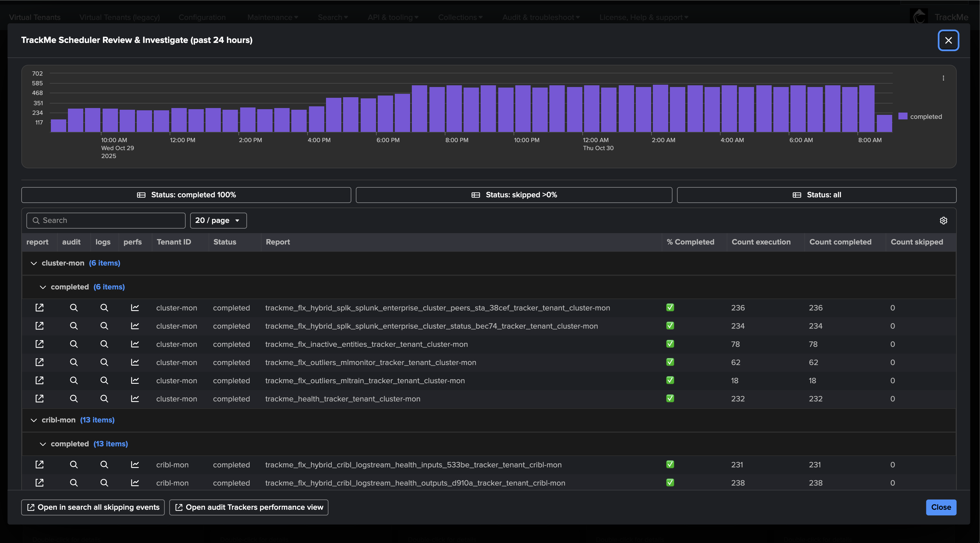Screen dimensions: 980x543
Task: Open perfs chart icon for outliers_mlmonitor tracker
Action: coord(135,362)
